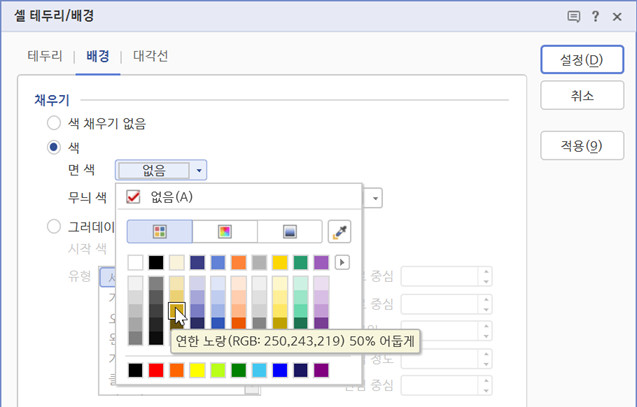Pick dark navy in the standard colors row
The width and height of the screenshot is (637, 407).
click(301, 370)
